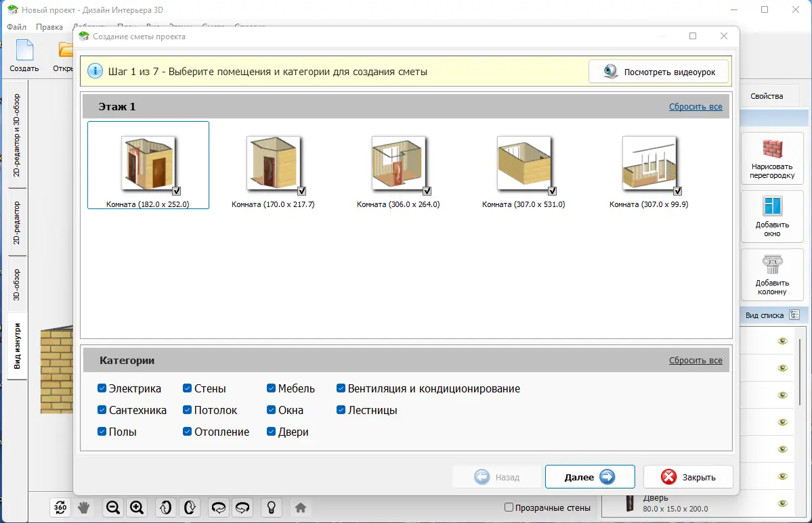
Task: Click the 360 degree view icon
Action: tap(60, 507)
